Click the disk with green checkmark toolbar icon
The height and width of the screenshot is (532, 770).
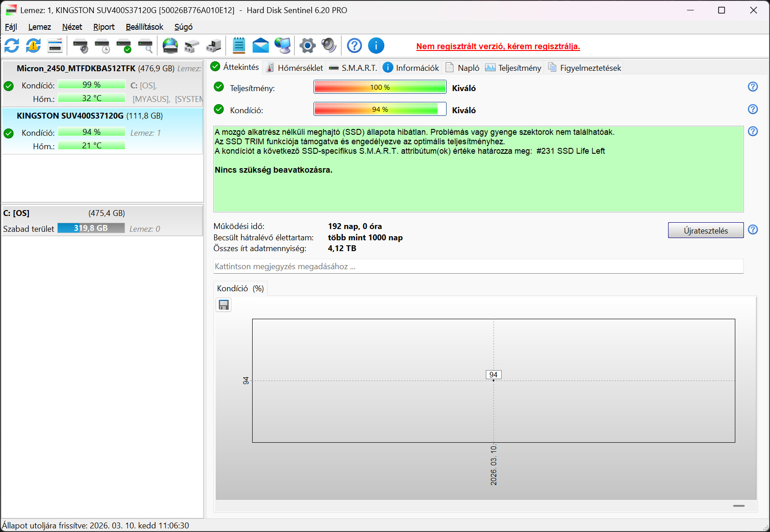[124, 46]
